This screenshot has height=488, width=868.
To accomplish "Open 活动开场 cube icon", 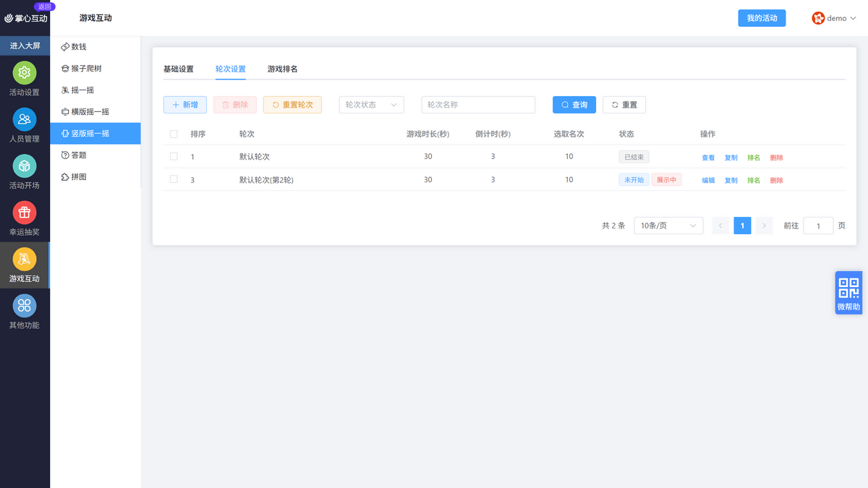I will point(25,166).
